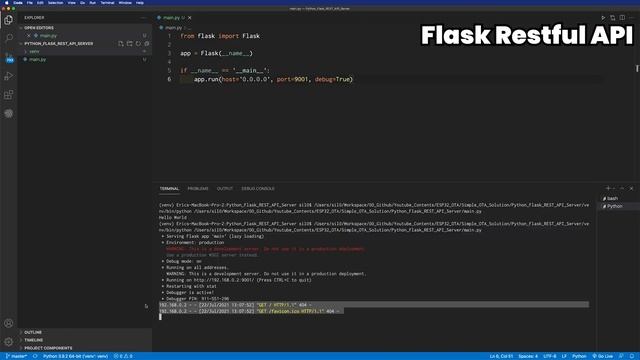Open the Edit menu

pos(40,2)
